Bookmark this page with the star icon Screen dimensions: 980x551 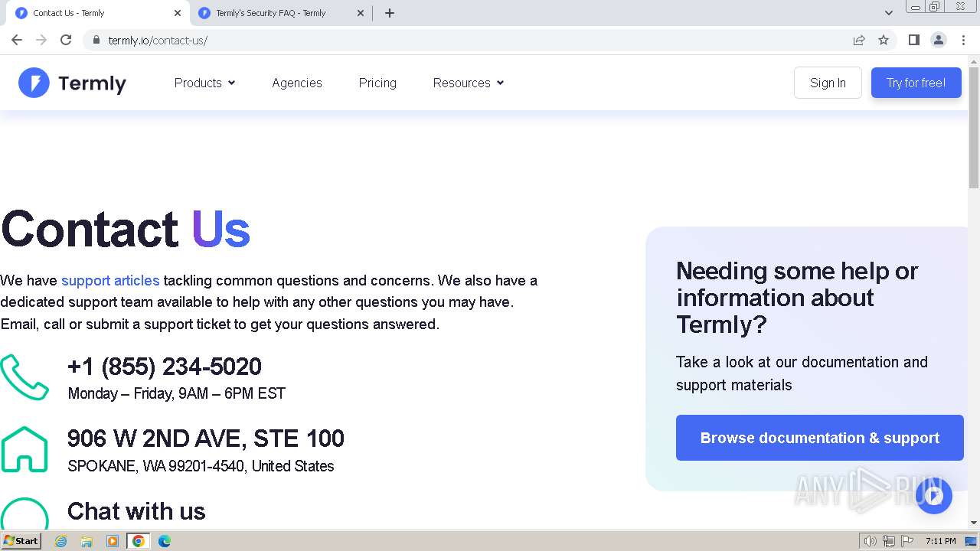(884, 40)
